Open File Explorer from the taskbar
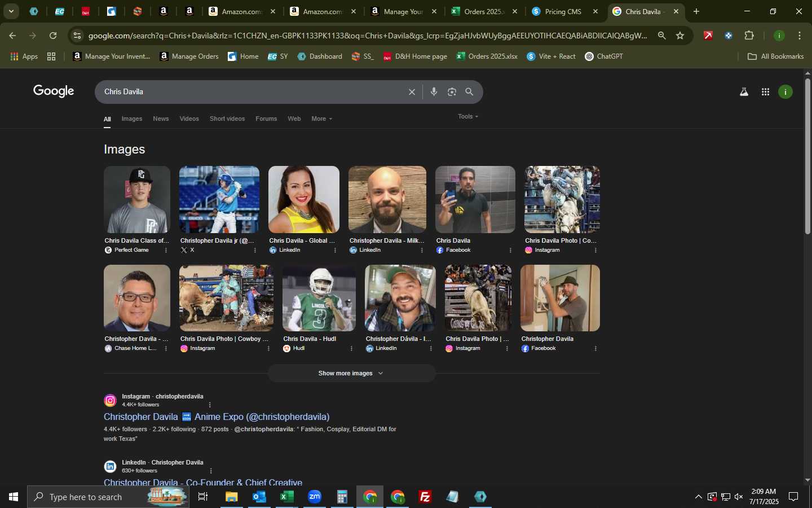The width and height of the screenshot is (812, 508). point(232,497)
